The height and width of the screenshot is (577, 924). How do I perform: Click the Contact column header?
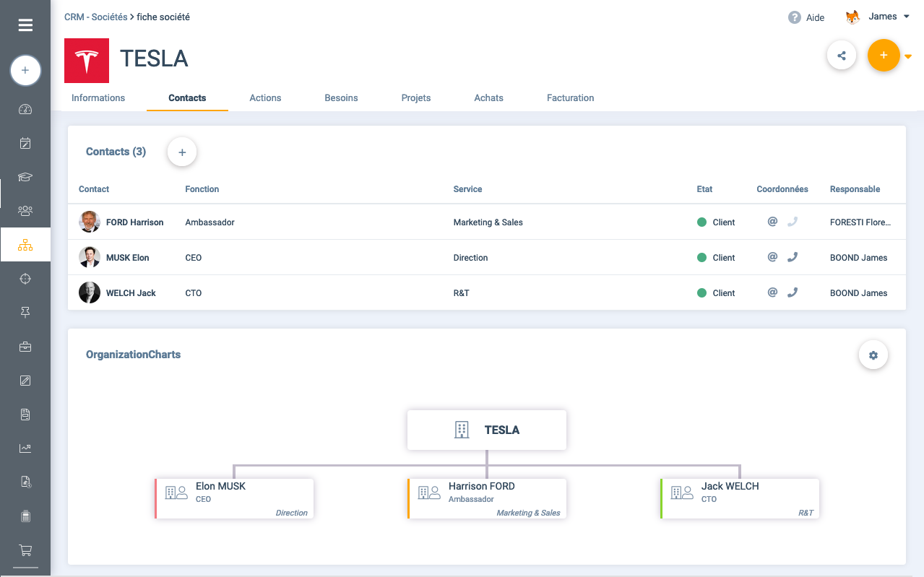pyautogui.click(x=94, y=189)
